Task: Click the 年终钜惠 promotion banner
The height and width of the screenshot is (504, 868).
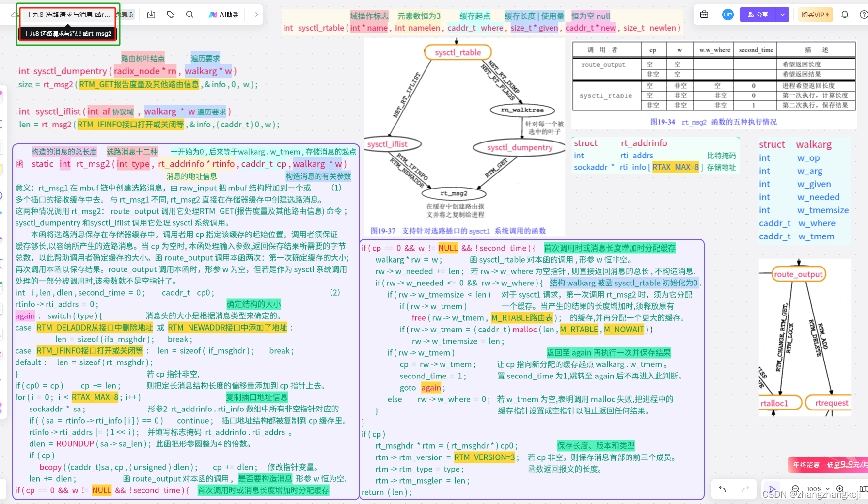Action: [x=828, y=464]
